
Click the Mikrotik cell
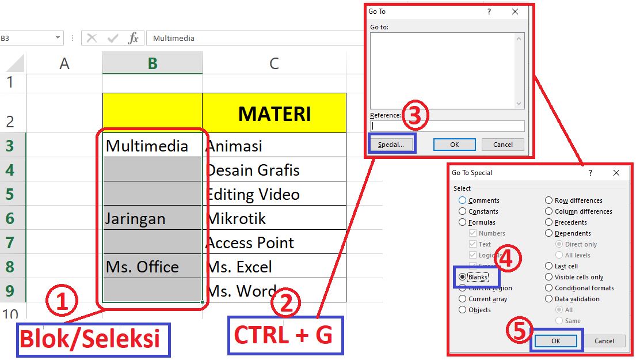pyautogui.click(x=275, y=218)
